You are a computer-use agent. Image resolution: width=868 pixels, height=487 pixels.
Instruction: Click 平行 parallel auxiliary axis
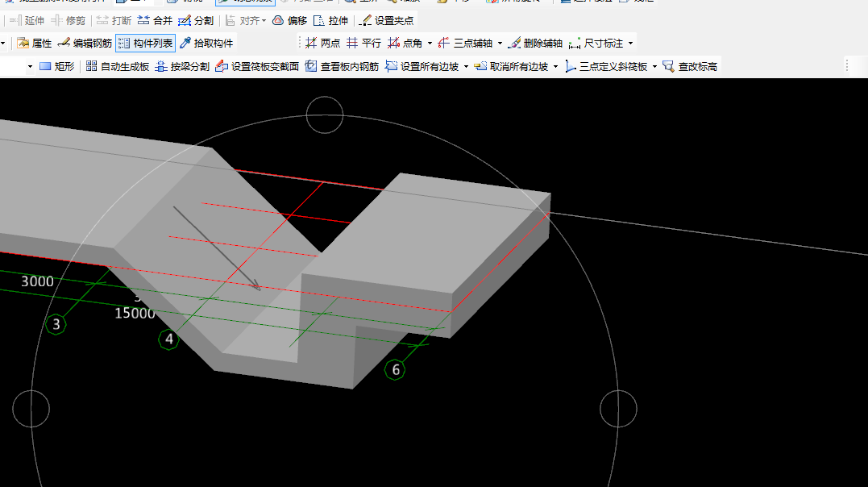tap(363, 44)
